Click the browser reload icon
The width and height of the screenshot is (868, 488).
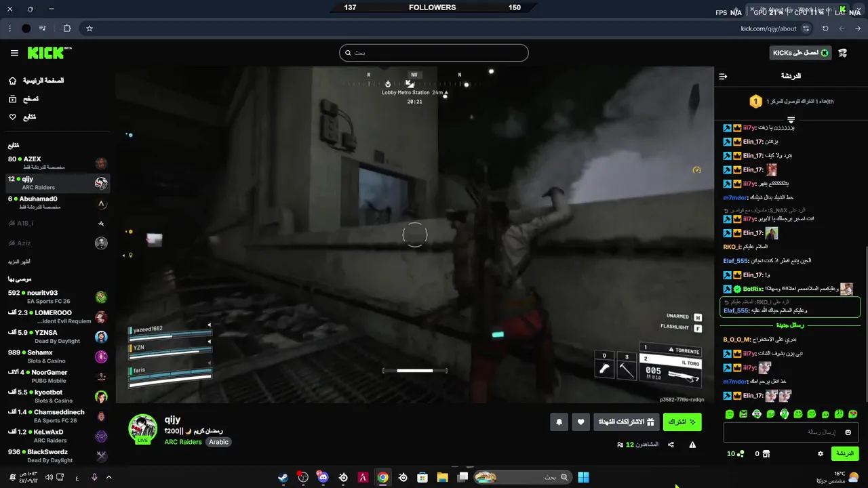tap(825, 28)
